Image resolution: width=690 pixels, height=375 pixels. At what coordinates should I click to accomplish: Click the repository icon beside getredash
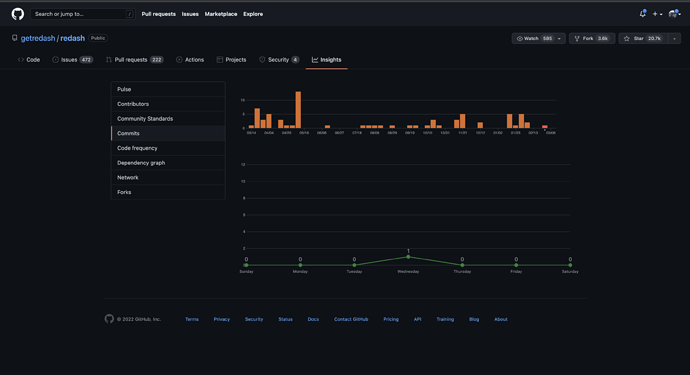(x=15, y=38)
